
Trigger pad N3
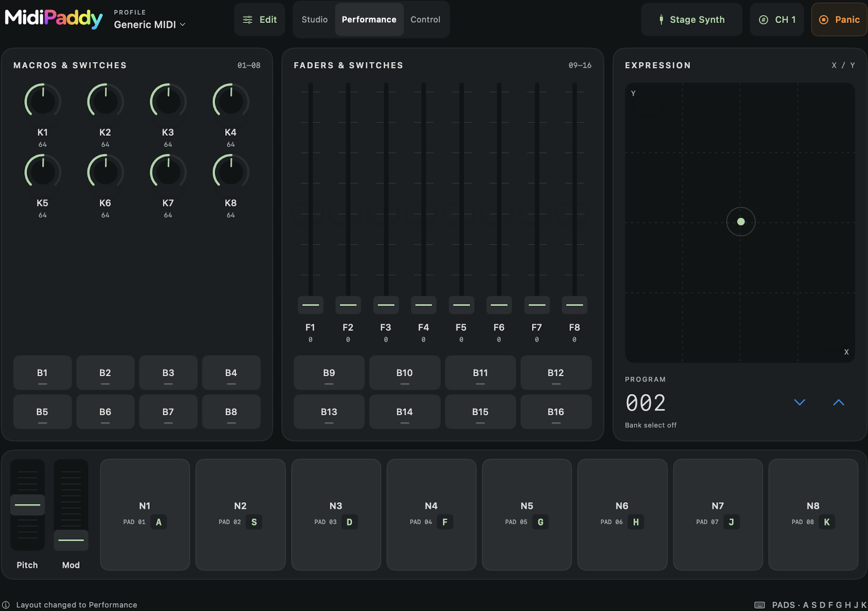(x=336, y=514)
